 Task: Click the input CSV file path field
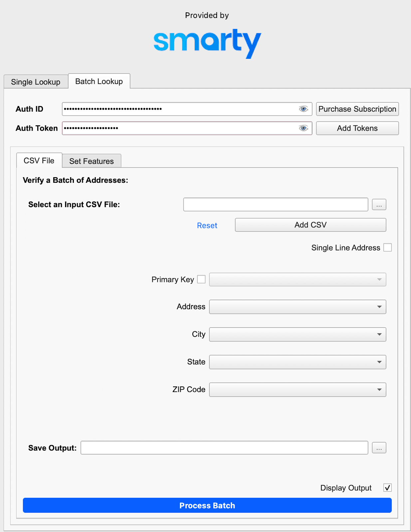click(276, 204)
